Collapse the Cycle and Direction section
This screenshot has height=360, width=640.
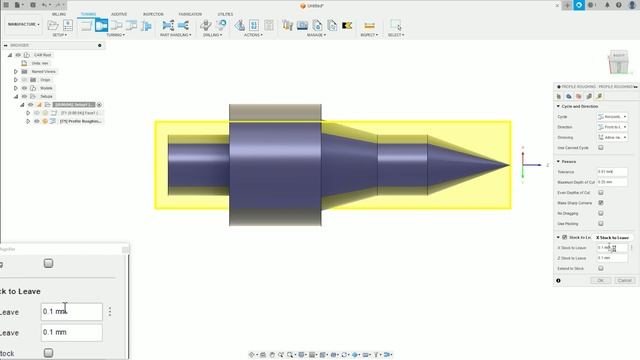pyautogui.click(x=558, y=106)
